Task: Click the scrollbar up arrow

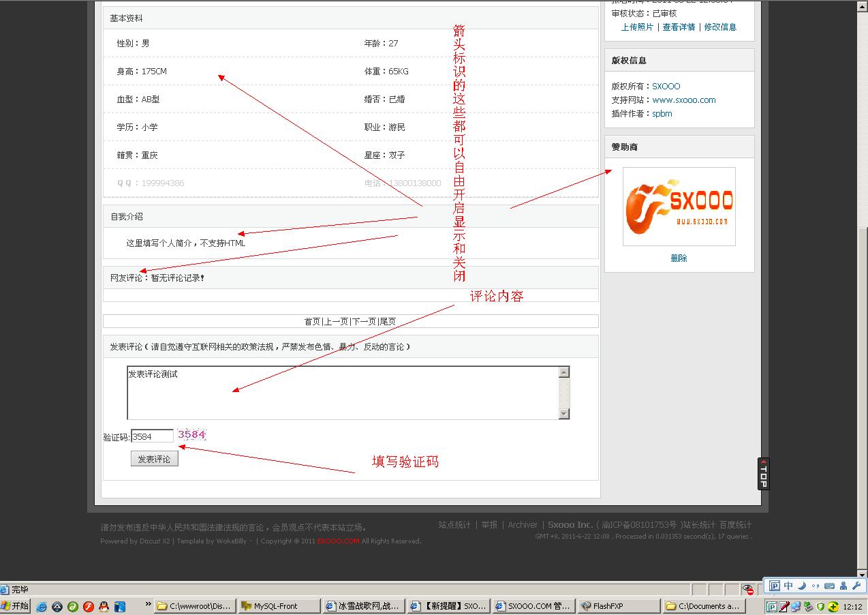Action: [x=861, y=7]
